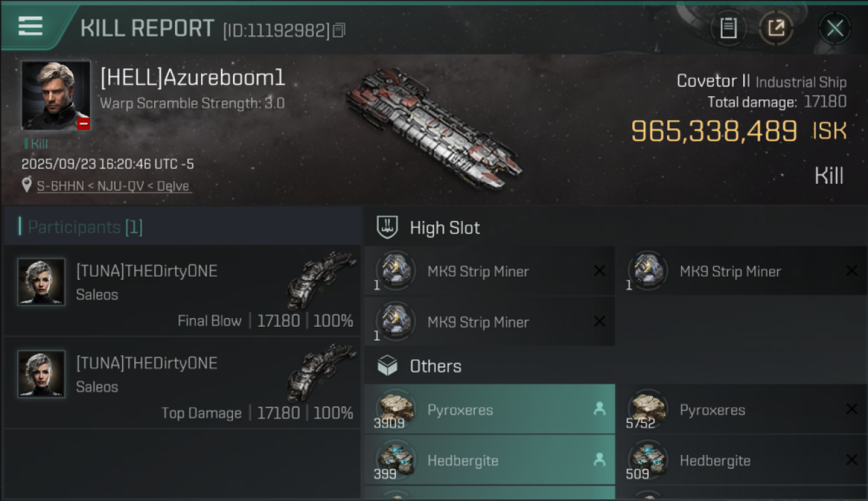Share the kill report externally

[776, 28]
